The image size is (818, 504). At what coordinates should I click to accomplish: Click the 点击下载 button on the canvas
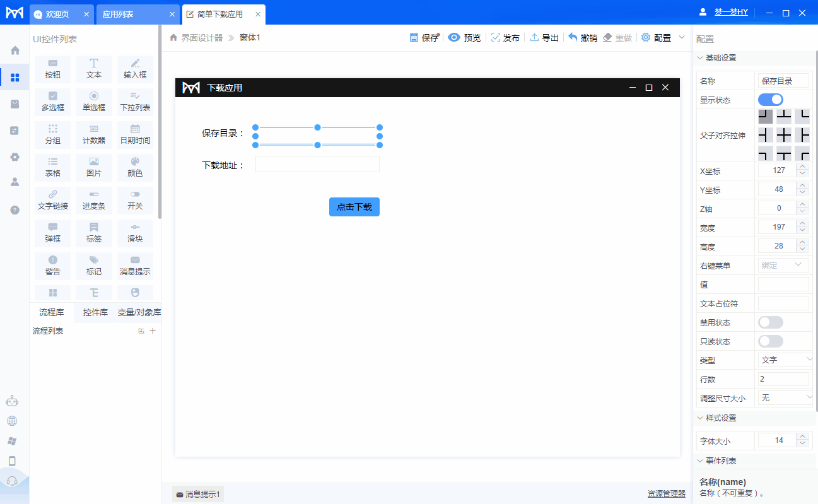coord(354,207)
